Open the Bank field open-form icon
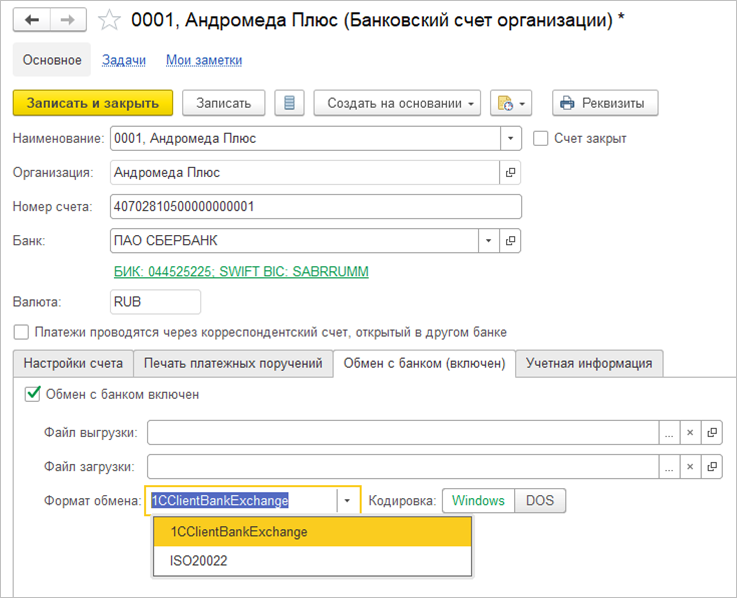 (511, 241)
